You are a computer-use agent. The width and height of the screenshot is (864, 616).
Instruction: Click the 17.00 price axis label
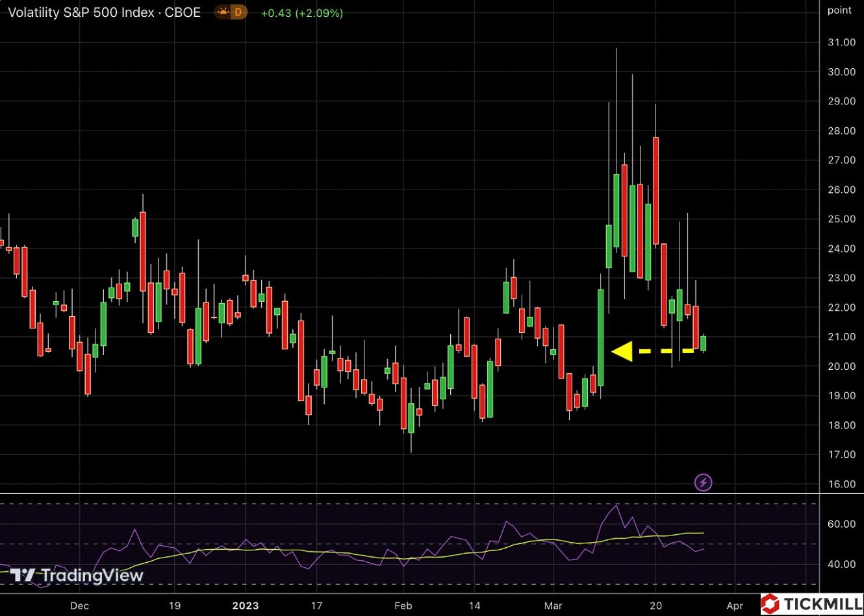coord(841,454)
